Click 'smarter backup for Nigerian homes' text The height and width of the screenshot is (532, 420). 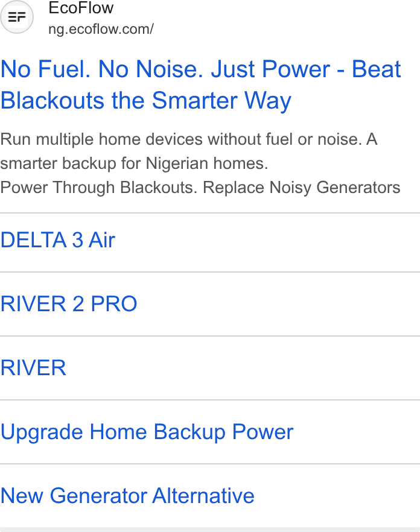(134, 163)
